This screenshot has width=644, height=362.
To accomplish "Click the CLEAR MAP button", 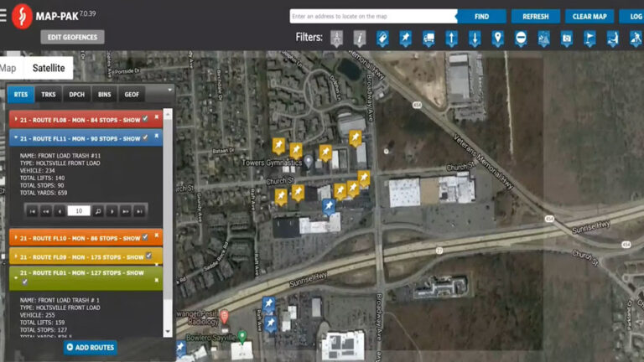I will pos(589,17).
